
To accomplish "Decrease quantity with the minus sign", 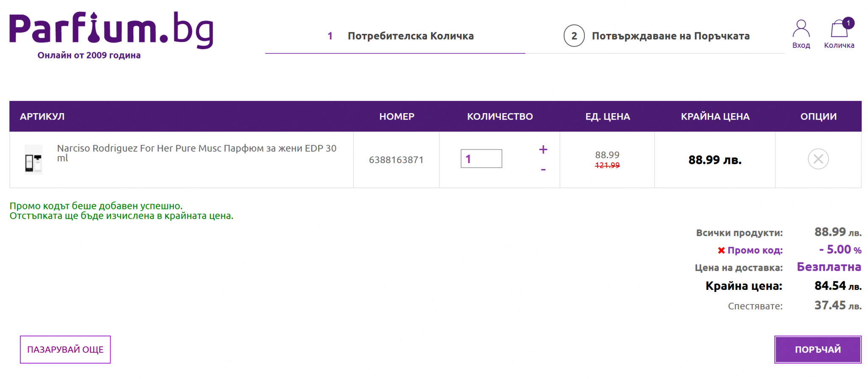I will pos(543,170).
